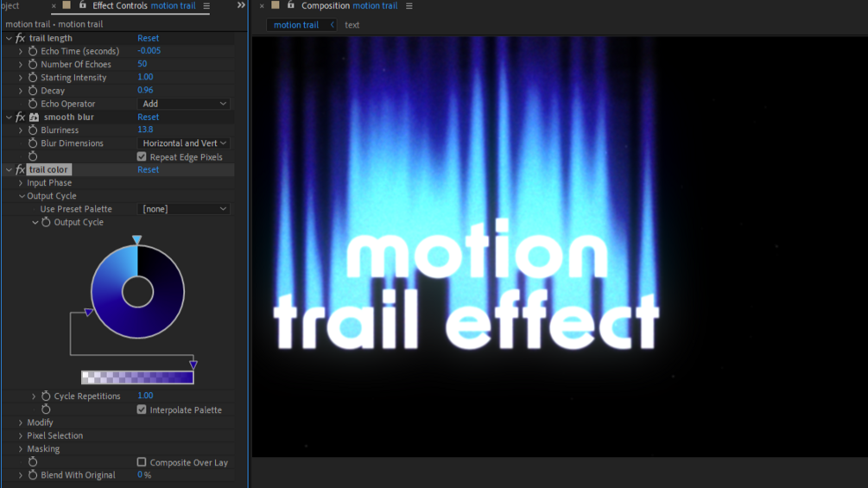
Task: Open the text composition breadcrumb
Action: coord(352,25)
